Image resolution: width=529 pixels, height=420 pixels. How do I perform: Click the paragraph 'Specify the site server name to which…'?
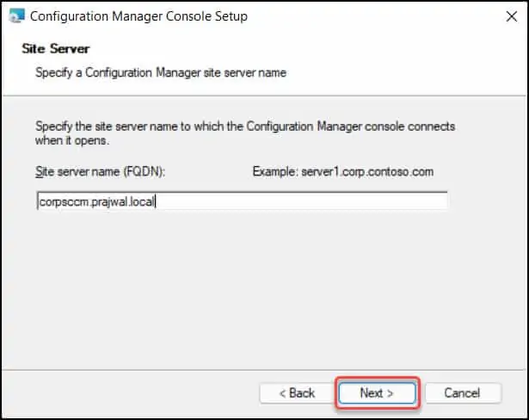[x=245, y=133]
